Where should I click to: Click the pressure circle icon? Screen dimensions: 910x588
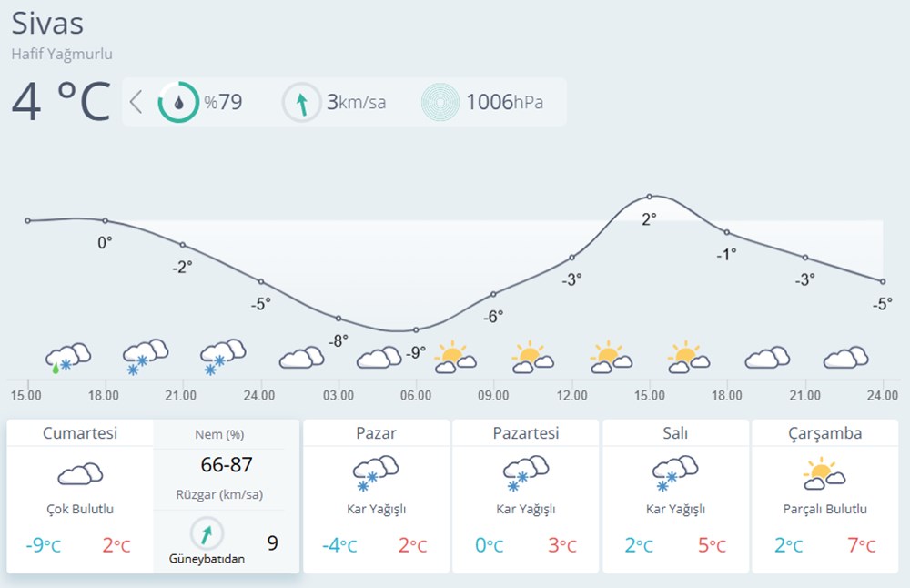pyautogui.click(x=440, y=102)
